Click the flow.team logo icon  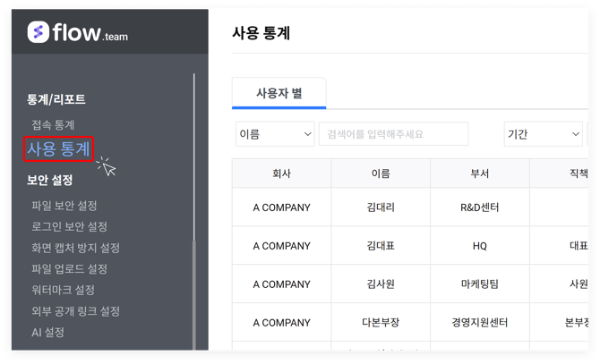point(38,32)
